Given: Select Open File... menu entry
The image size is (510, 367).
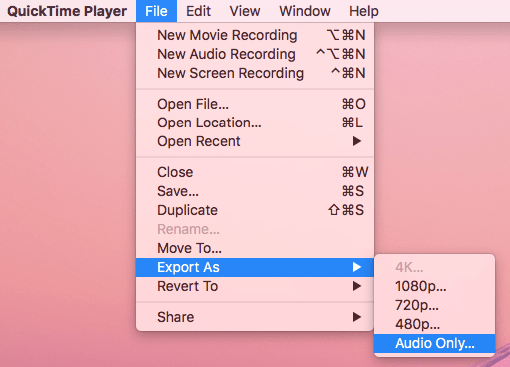Looking at the screenshot, I should pos(255,104).
